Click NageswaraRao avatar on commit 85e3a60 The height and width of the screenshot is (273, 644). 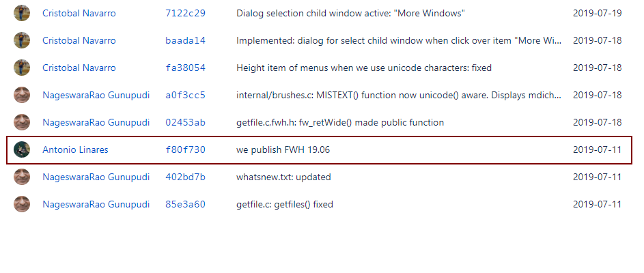coord(22,204)
